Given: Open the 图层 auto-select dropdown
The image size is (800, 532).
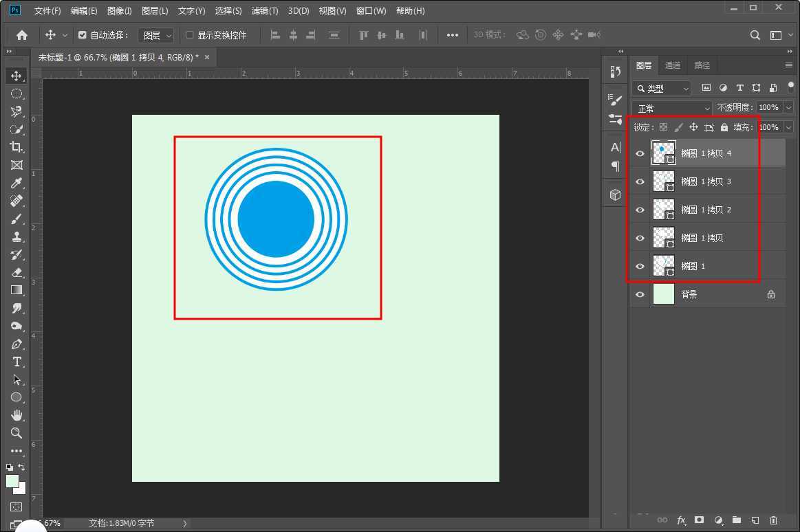Looking at the screenshot, I should click(156, 35).
